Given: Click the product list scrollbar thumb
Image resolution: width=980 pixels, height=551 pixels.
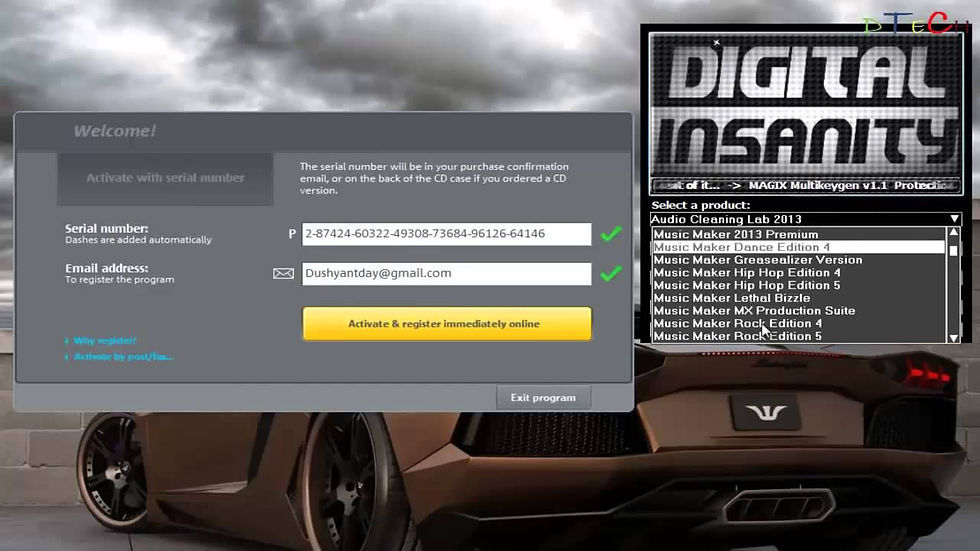Looking at the screenshot, I should [954, 251].
